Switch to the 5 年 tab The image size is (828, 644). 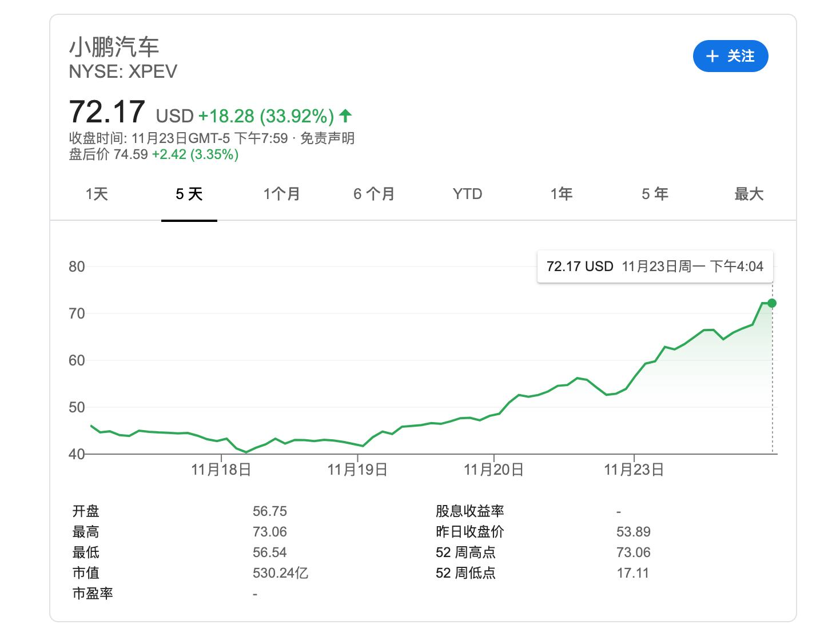(655, 194)
